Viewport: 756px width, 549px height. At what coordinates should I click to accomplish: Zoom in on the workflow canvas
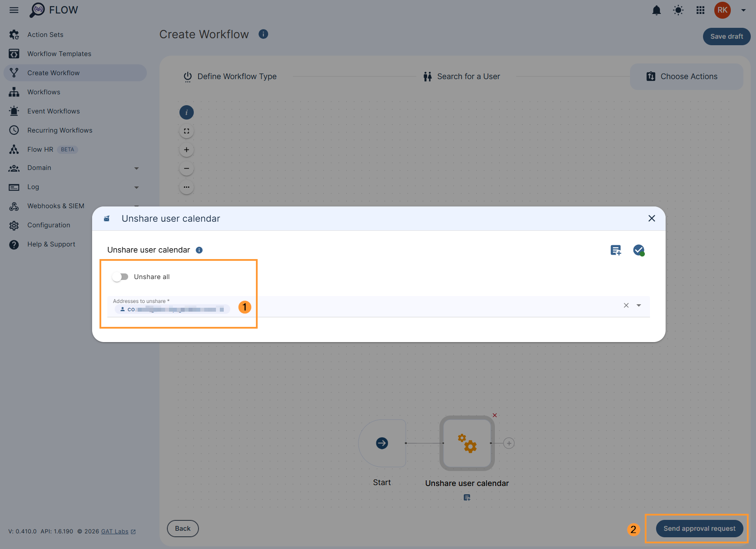pos(186,149)
